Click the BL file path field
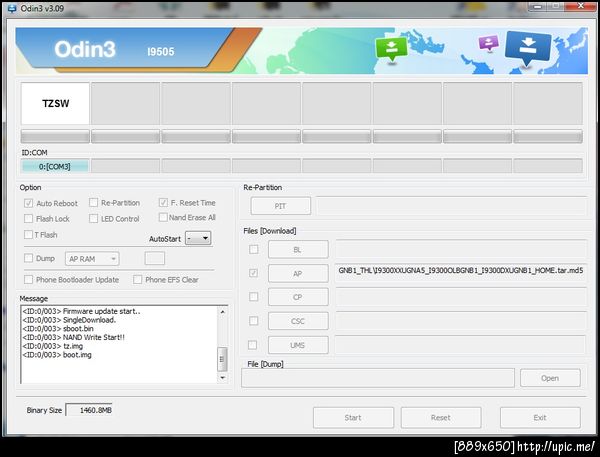The image size is (600, 457). coord(461,249)
